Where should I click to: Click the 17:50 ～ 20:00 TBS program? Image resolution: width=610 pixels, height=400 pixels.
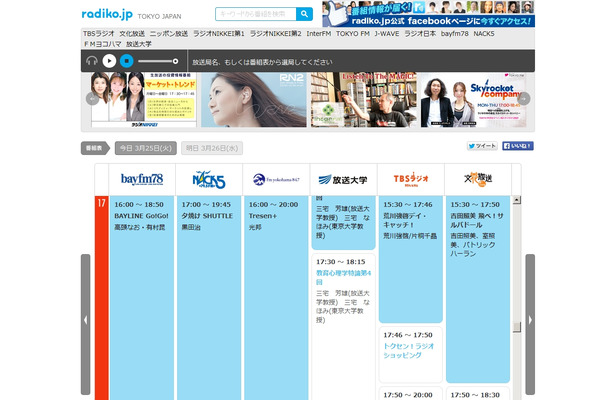click(411, 393)
